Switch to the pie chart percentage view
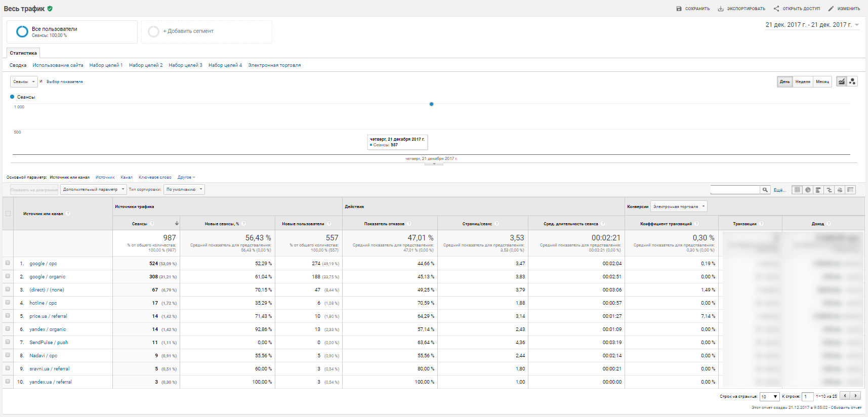Image resolution: width=868 pixels, height=417 pixels. 808,190
